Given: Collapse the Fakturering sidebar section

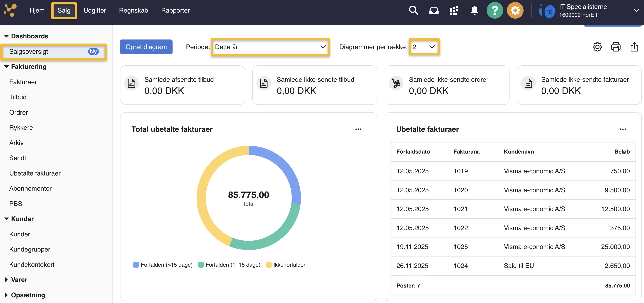Looking at the screenshot, I should (6, 67).
